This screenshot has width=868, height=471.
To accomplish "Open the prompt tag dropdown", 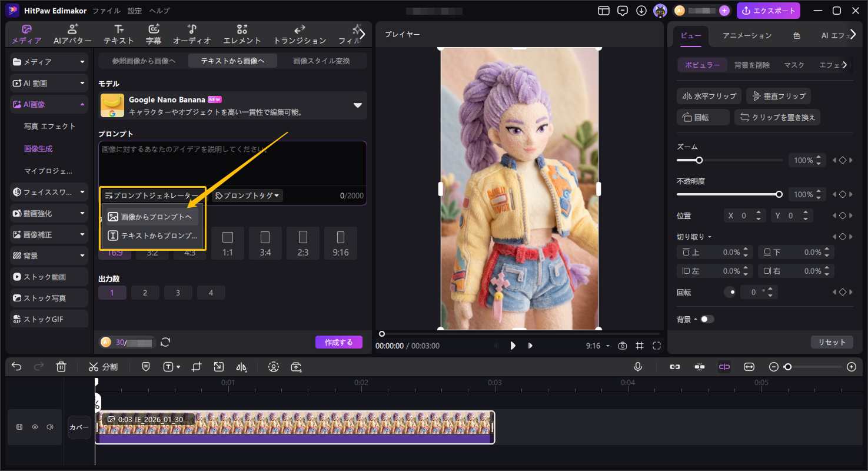I will click(x=247, y=195).
